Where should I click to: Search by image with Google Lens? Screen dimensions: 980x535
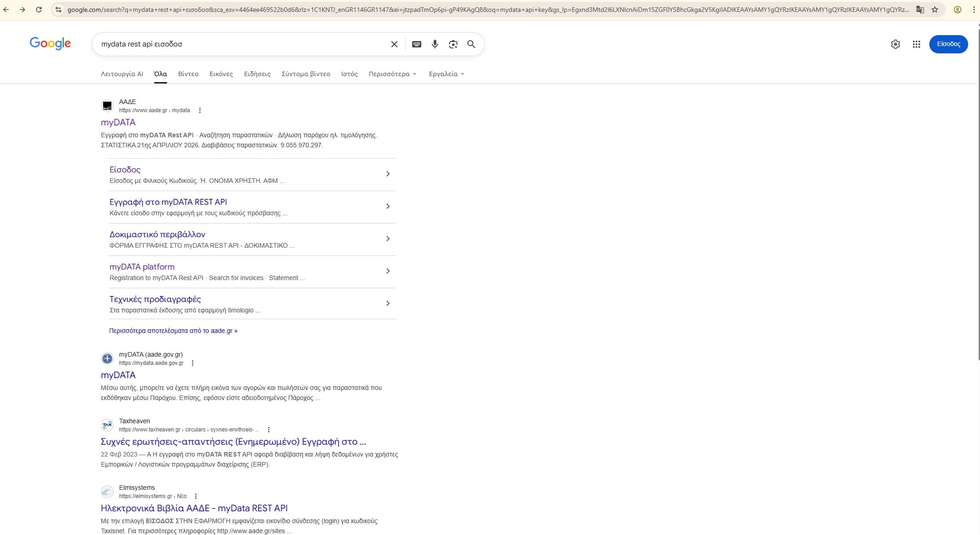point(453,44)
